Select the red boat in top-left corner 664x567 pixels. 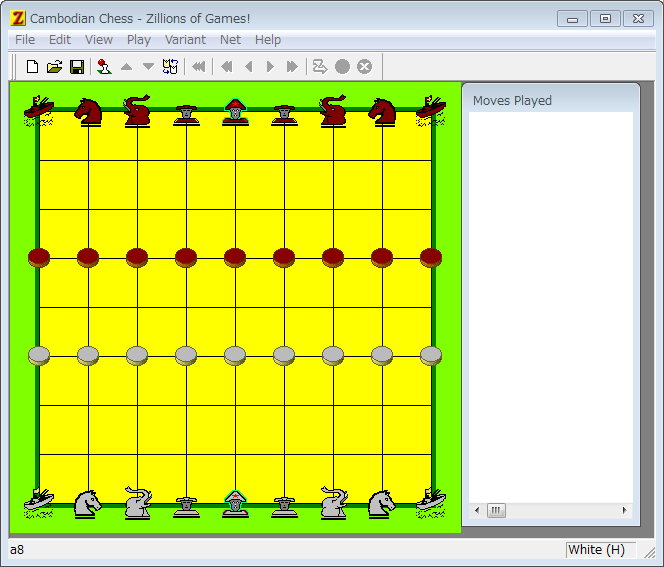(x=39, y=111)
